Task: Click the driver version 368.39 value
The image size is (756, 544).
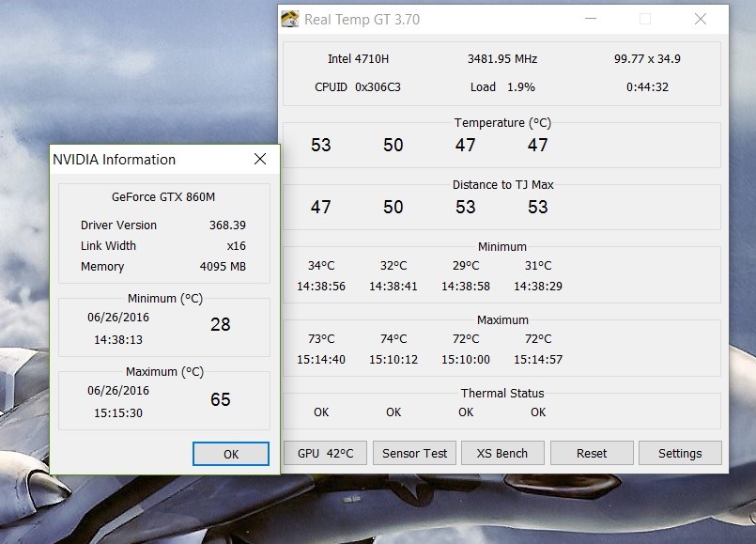Action: (227, 225)
